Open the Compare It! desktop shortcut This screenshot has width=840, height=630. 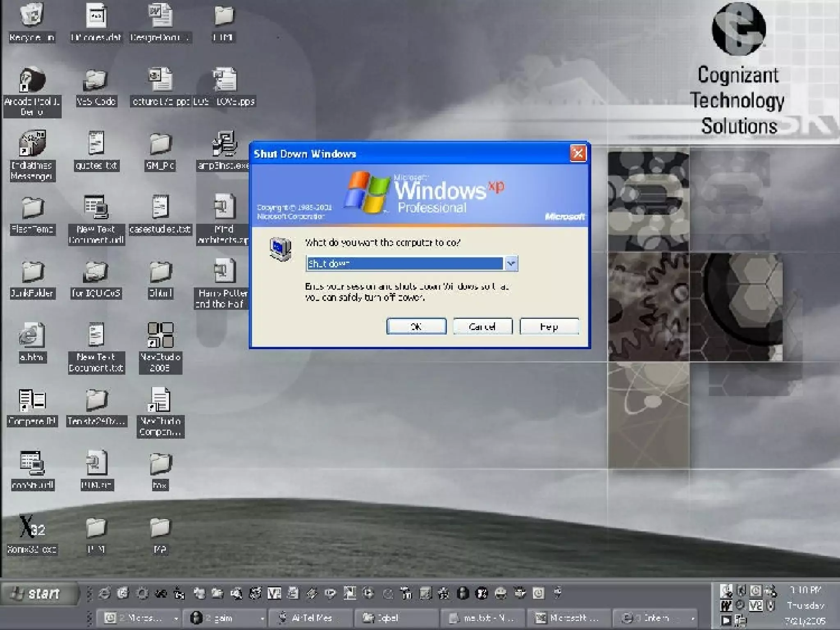click(x=32, y=400)
